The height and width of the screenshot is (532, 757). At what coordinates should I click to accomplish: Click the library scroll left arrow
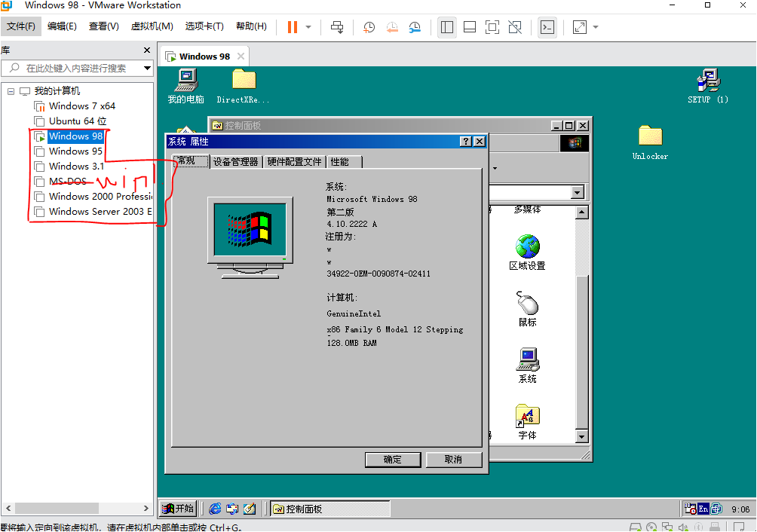[8, 509]
